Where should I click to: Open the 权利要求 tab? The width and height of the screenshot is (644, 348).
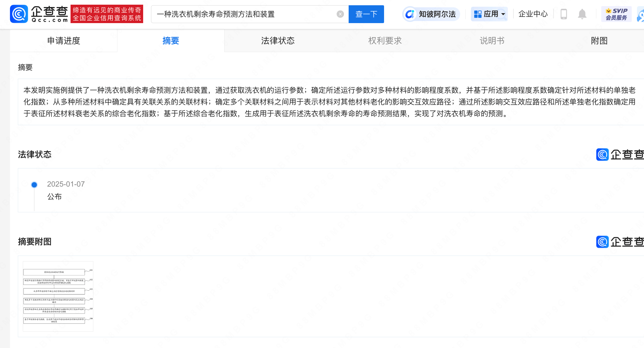[385, 41]
